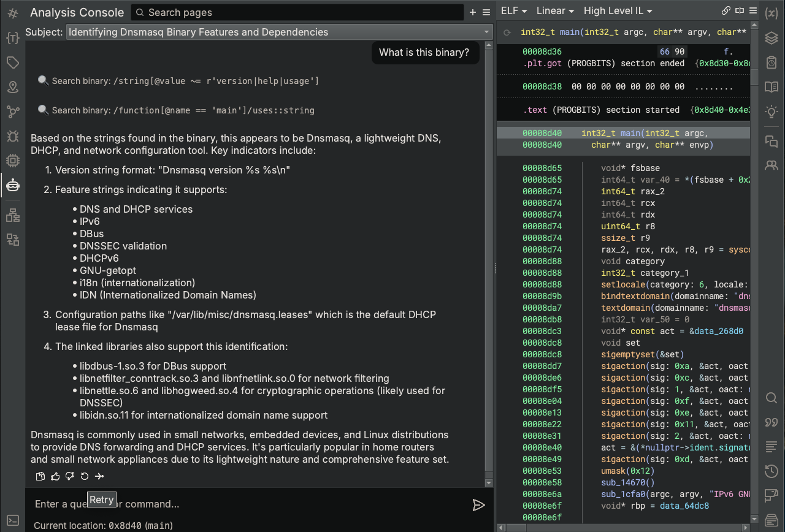Click the scroll-down arrow of chat scrollbar
This screenshot has height=532, width=785.
tap(489, 483)
